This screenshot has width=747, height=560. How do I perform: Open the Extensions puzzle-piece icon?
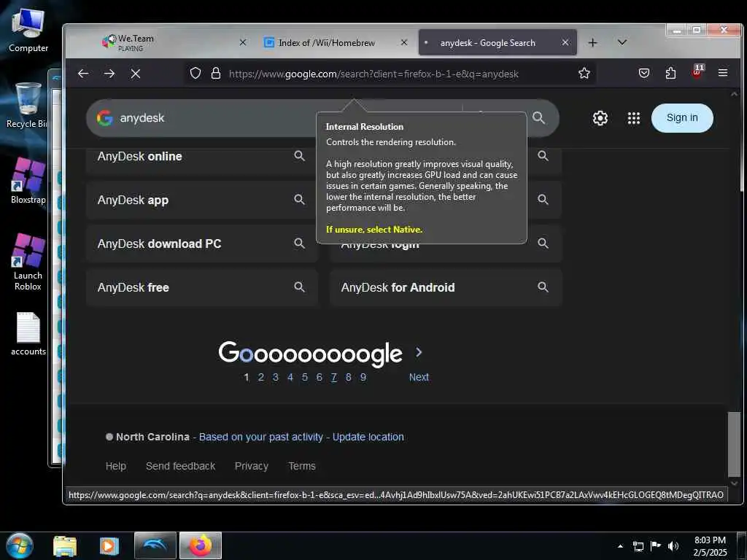(670, 74)
